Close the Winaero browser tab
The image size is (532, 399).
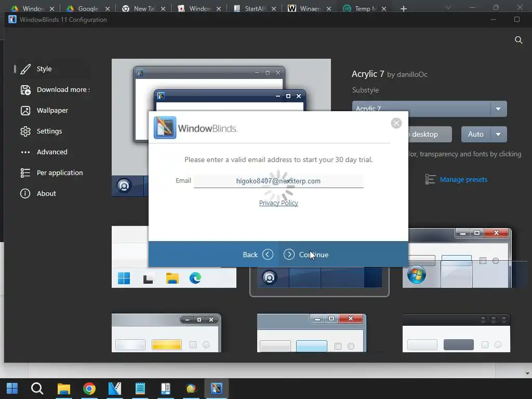coord(329,9)
